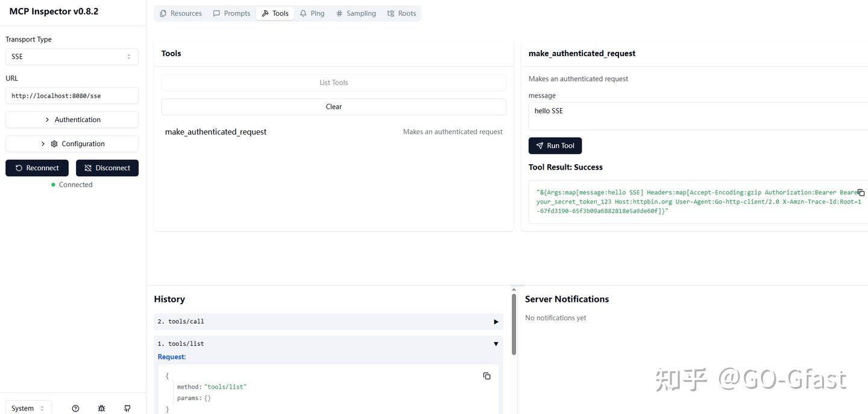The image size is (868, 414).
Task: Copy the tools/list request JSON
Action: point(486,376)
